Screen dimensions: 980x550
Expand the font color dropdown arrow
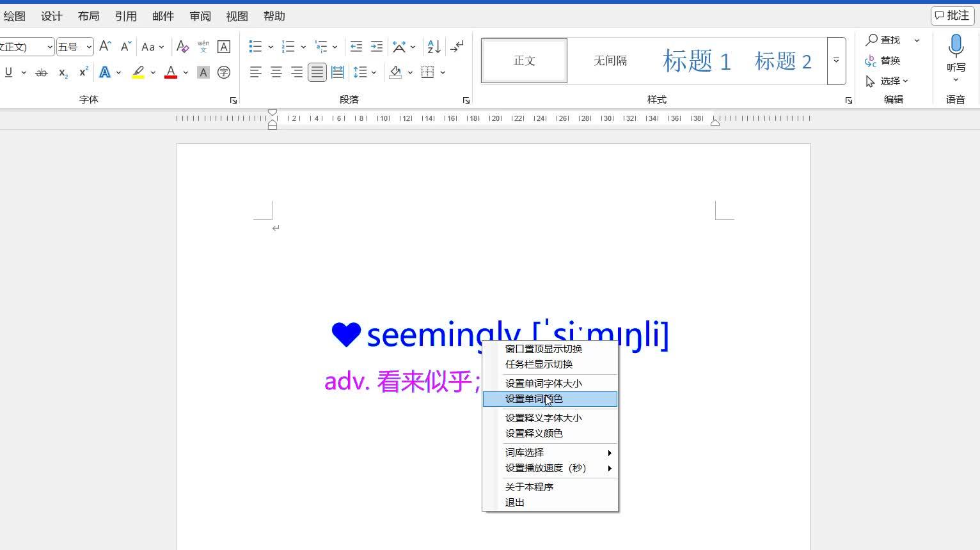coord(186,72)
